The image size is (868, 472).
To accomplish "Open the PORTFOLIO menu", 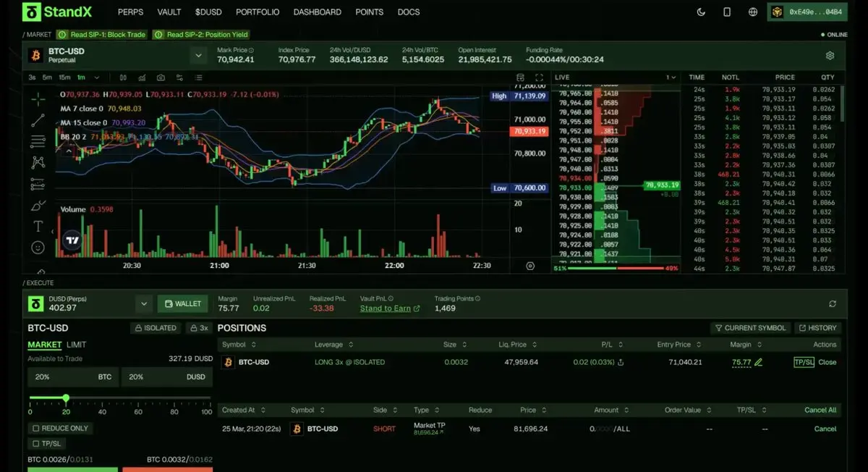I will pos(258,12).
